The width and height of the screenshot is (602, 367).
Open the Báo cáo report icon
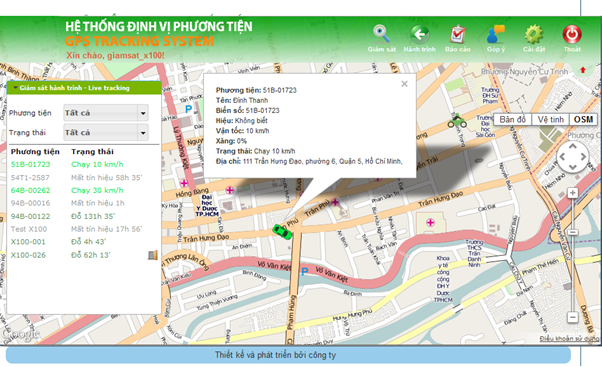[458, 38]
